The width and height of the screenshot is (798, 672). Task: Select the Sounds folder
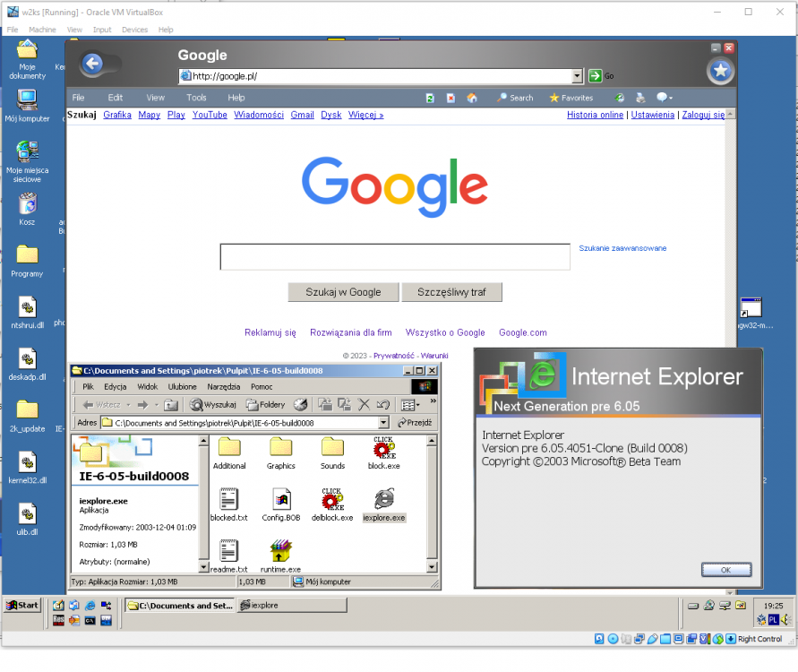coord(332,454)
